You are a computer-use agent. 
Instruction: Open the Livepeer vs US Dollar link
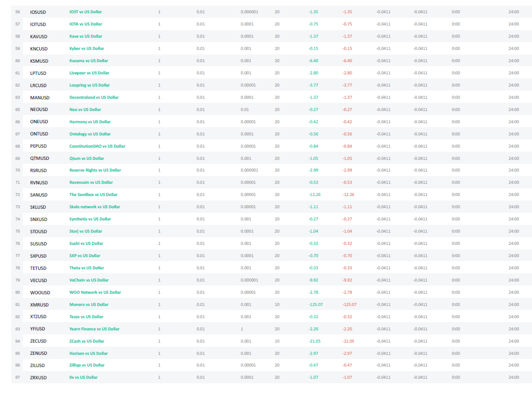[x=89, y=73]
